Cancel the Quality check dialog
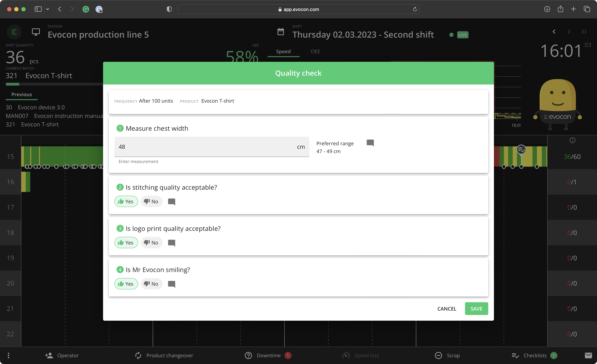 click(x=447, y=309)
